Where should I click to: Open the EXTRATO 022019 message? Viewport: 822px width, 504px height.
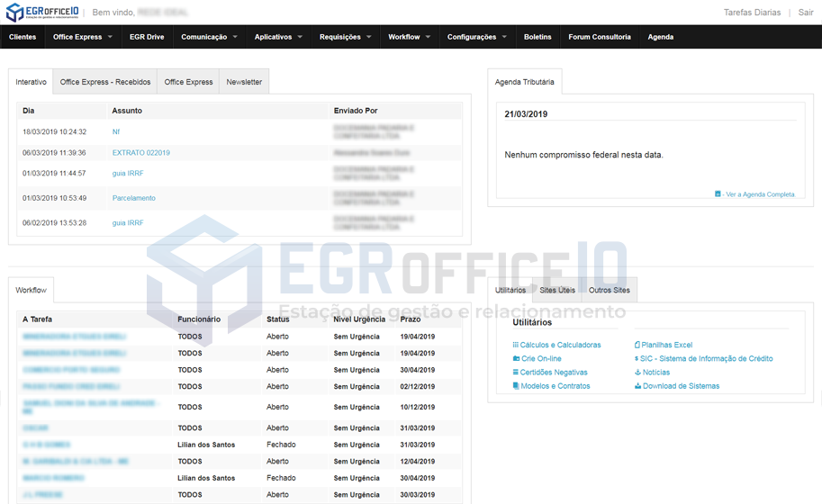[x=141, y=152]
